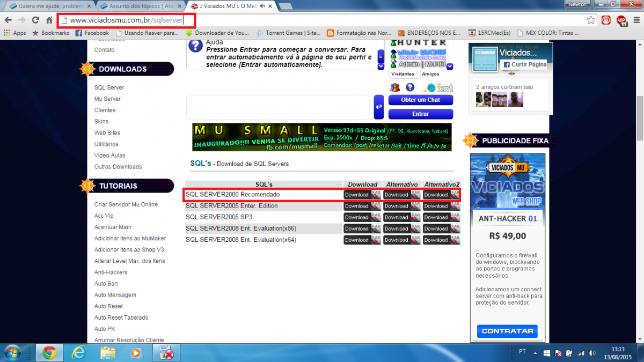The image size is (644, 362).
Task: Switch to the 'Assunto dos tópicos' tab
Action: pyautogui.click(x=140, y=5)
